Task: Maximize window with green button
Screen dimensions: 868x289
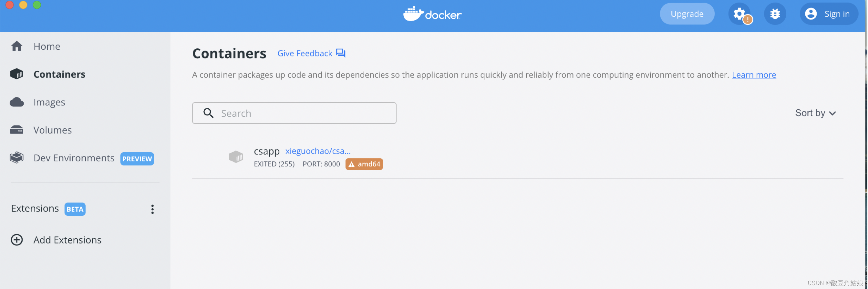Action: (37, 5)
